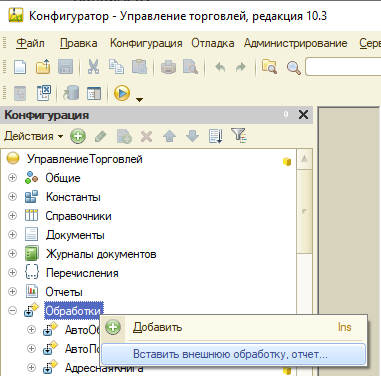Choose Добавить in the context menu
381x376 pixels.
pos(233,327)
